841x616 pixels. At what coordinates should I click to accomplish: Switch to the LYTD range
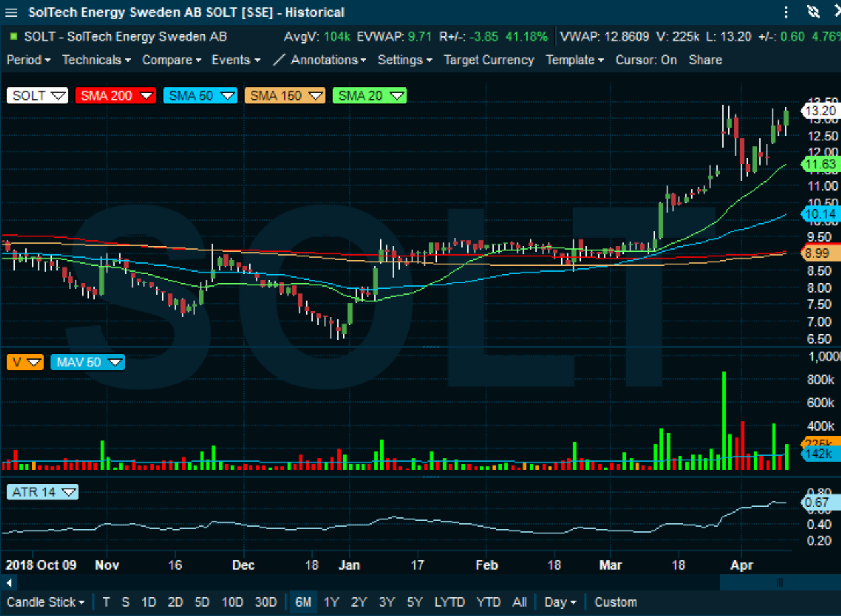point(449,602)
